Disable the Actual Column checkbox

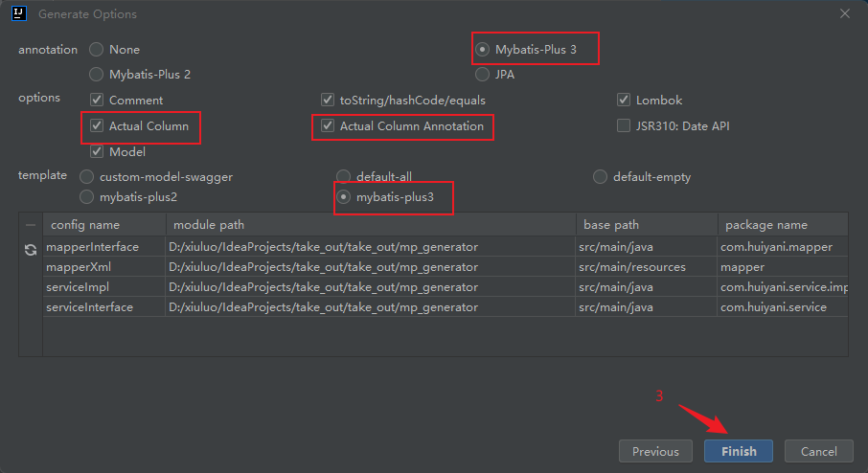pos(97,125)
